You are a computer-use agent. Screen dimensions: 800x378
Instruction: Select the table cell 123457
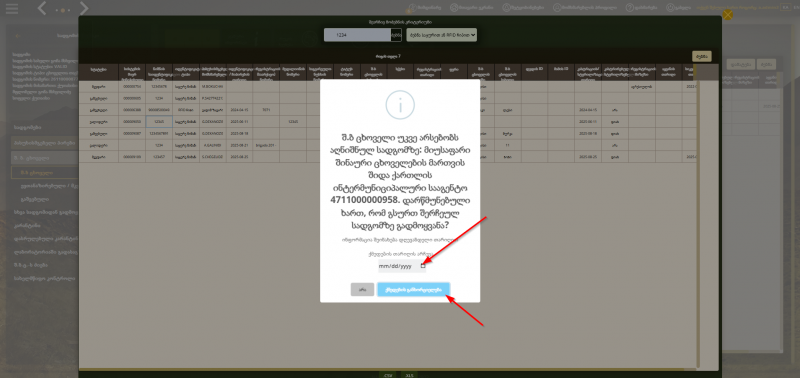coord(159,157)
